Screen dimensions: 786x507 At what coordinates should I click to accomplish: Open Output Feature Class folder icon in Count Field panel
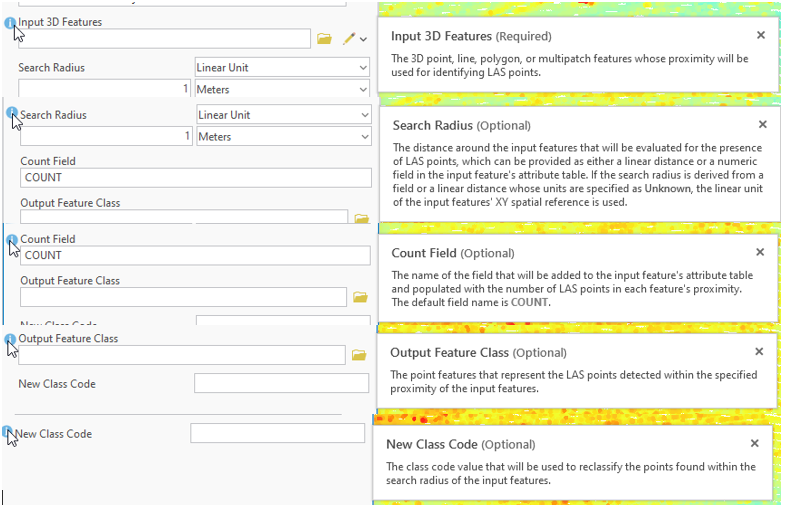(360, 297)
